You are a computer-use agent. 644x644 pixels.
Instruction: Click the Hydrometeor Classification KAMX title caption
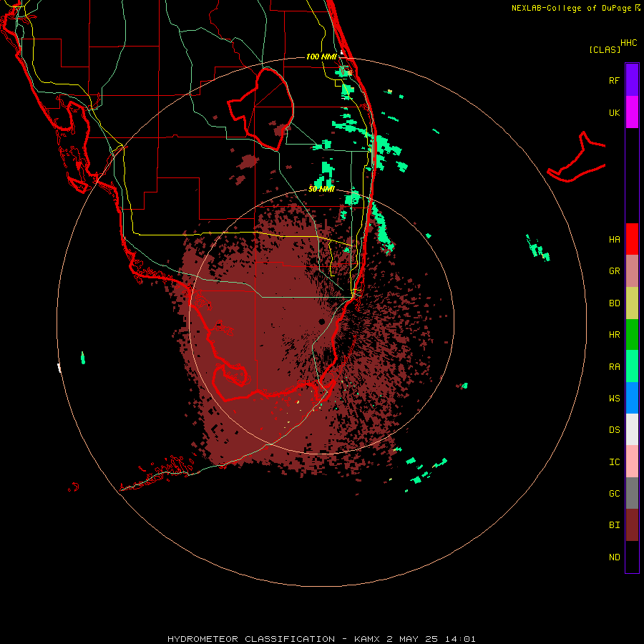click(x=321, y=639)
